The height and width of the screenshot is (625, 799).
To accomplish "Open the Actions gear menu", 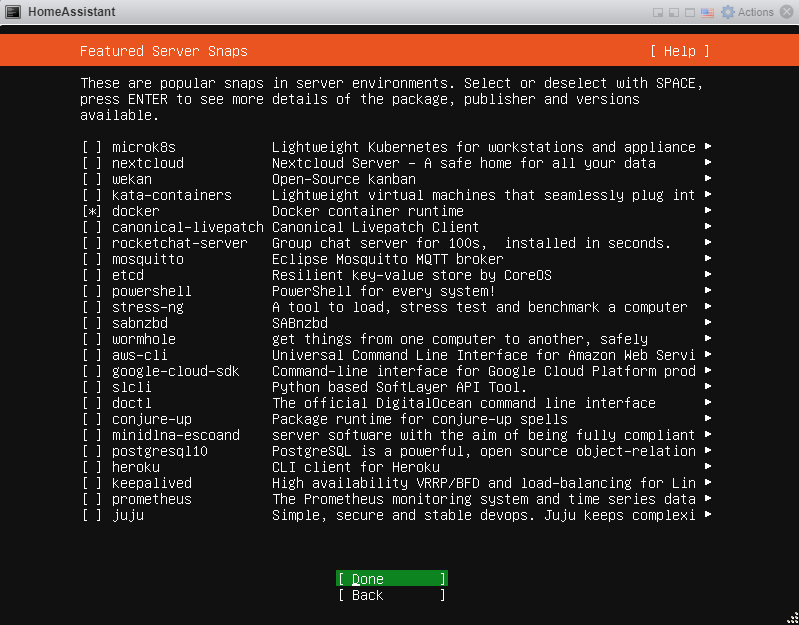I will point(747,12).
